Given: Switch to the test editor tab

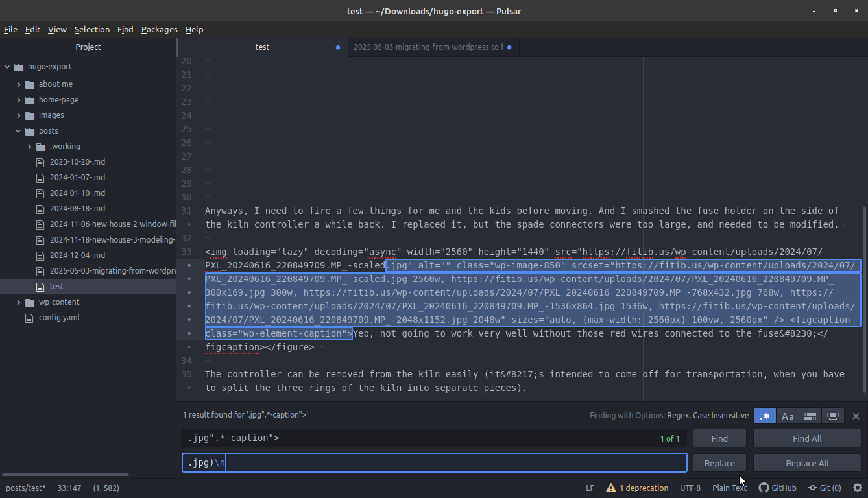Looking at the screenshot, I should 262,47.
